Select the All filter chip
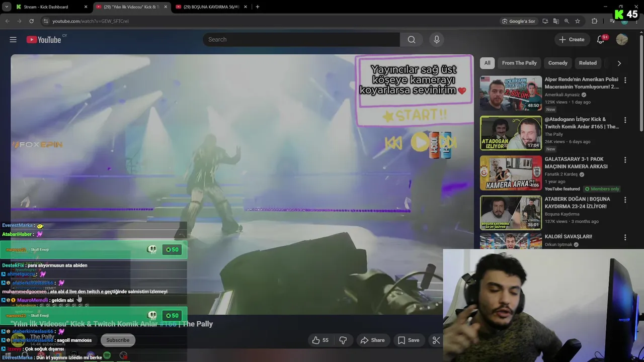This screenshot has height=362, width=644. (487, 63)
